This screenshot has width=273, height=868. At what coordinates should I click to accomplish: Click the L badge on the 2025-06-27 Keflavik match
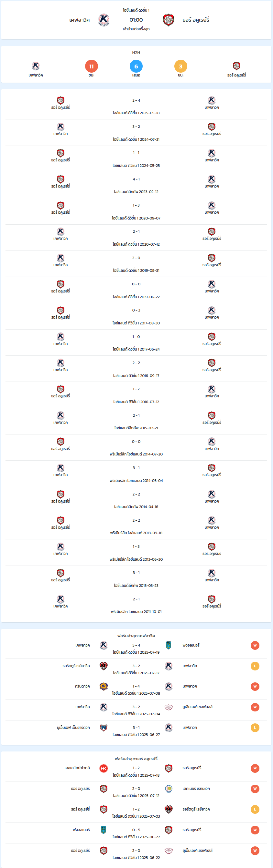point(255,727)
